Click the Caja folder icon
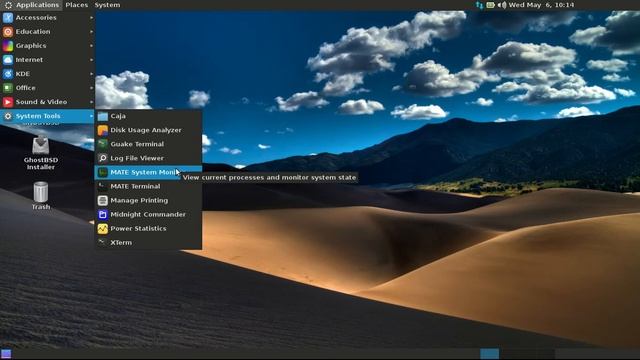The height and width of the screenshot is (360, 640). [103, 116]
